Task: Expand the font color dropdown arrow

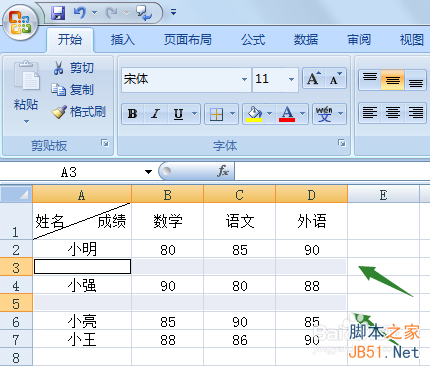Action: [302, 114]
